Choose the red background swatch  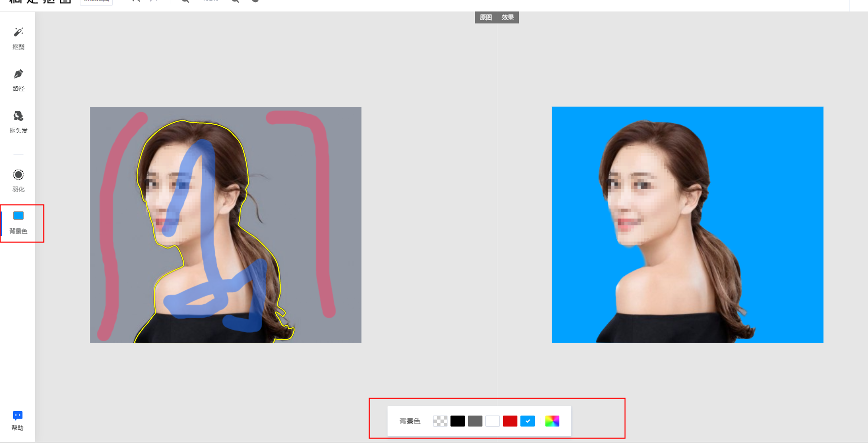(x=510, y=421)
